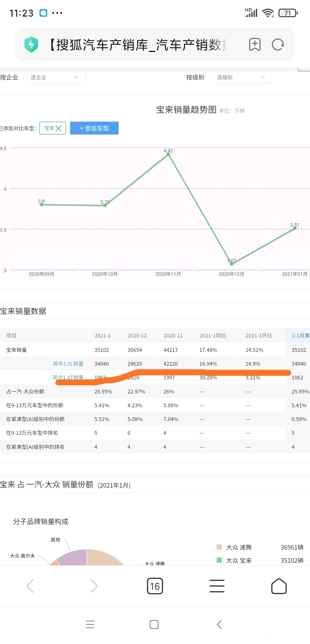Screen dimensions: 310x644
Task: Click the 其他 pie chart slice
Action: tap(73, 557)
